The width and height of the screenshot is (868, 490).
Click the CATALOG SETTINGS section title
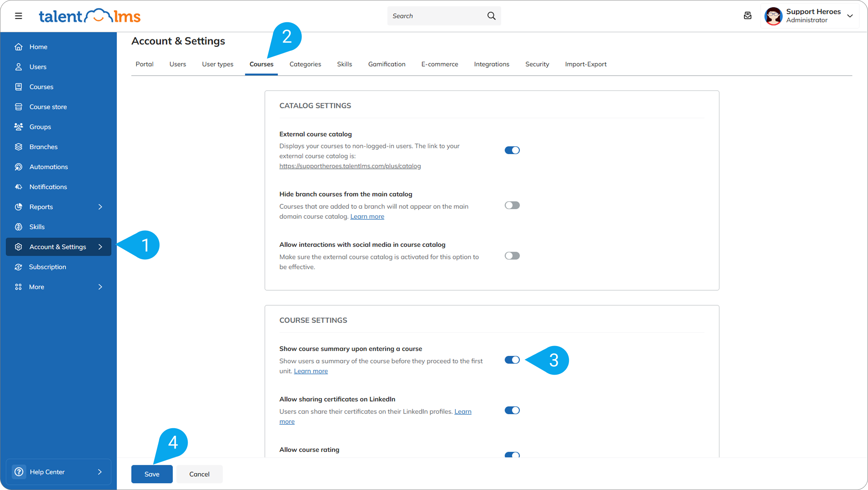315,106
